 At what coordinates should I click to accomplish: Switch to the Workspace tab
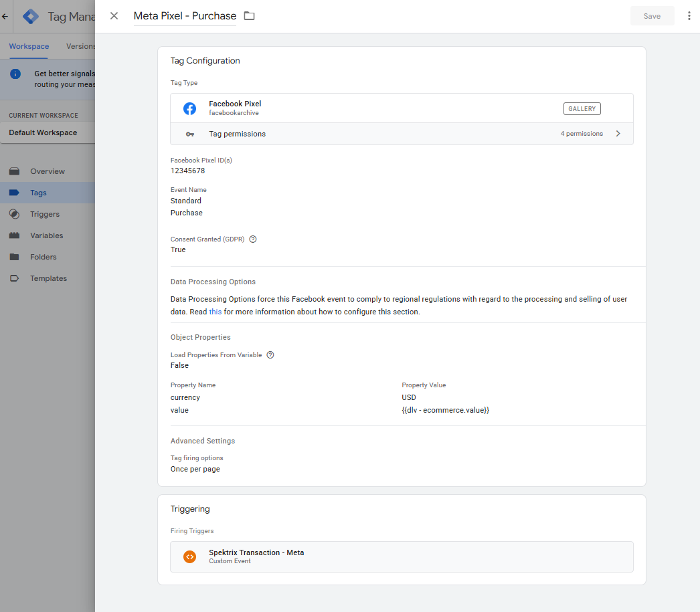pyautogui.click(x=29, y=46)
